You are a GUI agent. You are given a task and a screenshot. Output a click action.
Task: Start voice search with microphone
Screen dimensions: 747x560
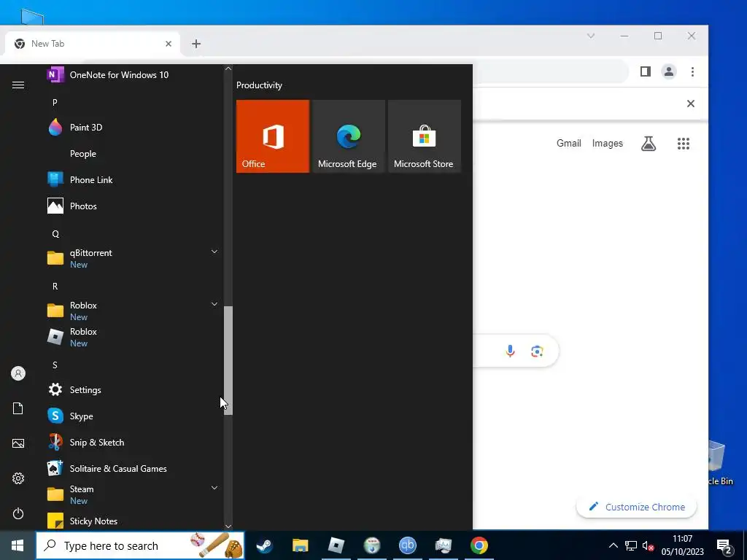(510, 351)
